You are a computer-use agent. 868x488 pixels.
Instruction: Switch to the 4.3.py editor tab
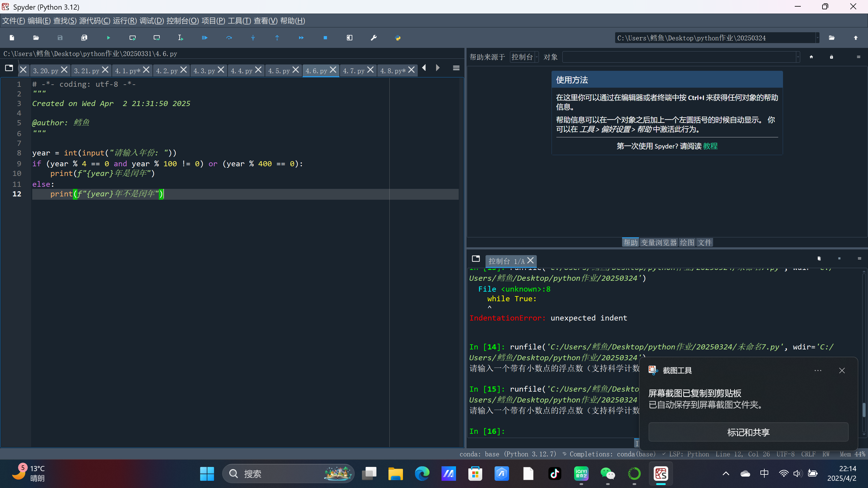[204, 71]
